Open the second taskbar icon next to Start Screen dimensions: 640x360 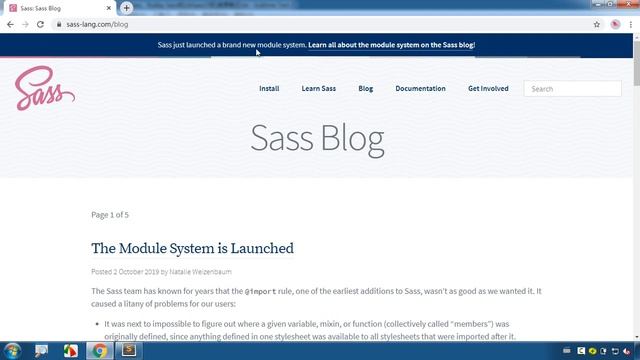(x=41, y=351)
